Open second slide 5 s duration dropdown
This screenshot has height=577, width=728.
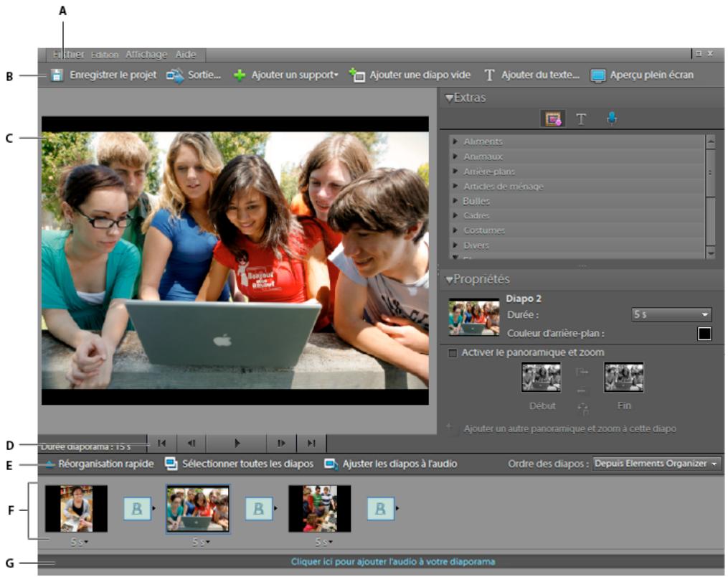coord(201,542)
